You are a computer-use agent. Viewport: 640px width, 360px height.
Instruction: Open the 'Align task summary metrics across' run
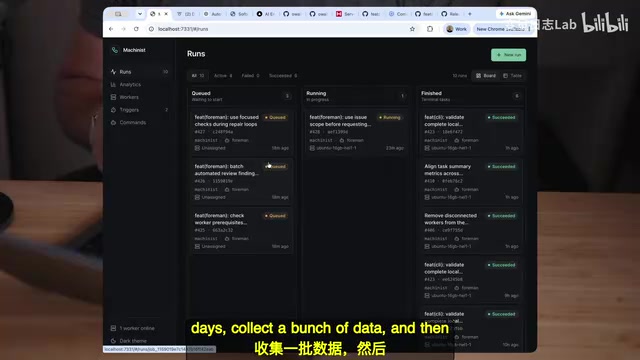pyautogui.click(x=471, y=182)
